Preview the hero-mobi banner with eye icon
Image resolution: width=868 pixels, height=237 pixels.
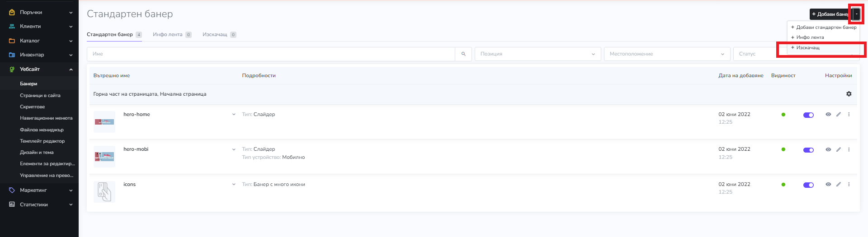pos(828,149)
